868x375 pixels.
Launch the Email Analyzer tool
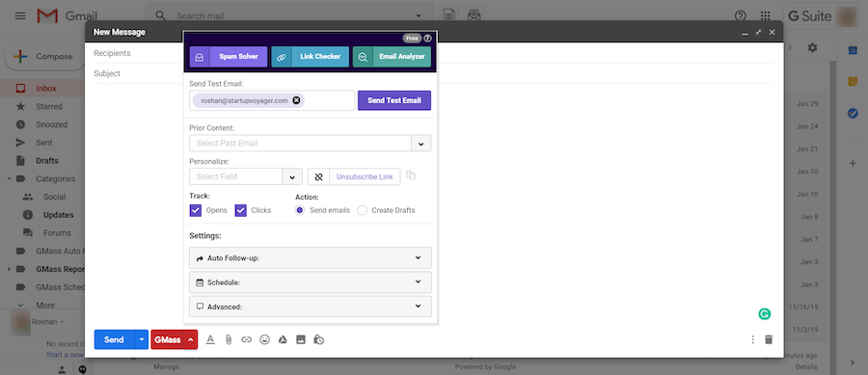tap(392, 57)
